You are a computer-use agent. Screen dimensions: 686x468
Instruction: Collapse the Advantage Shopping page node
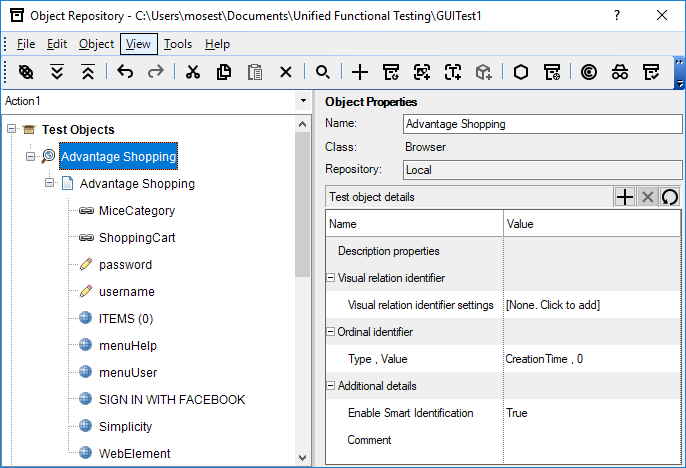49,183
